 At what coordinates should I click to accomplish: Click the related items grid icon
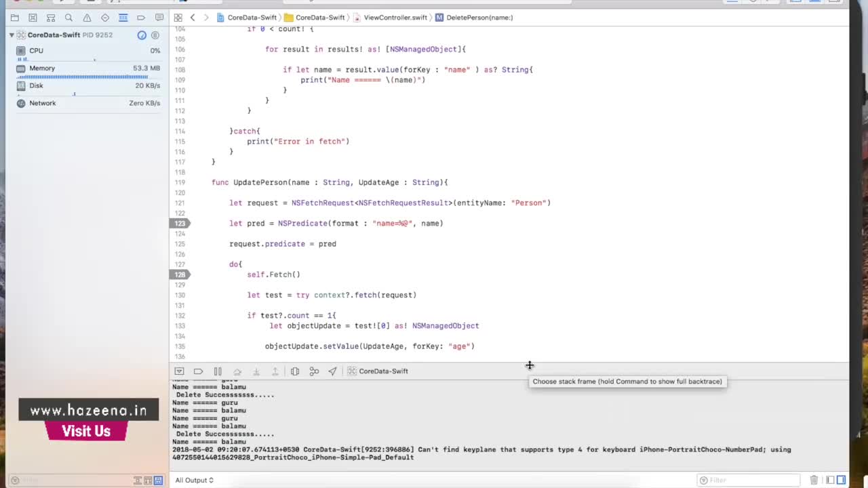click(x=178, y=18)
